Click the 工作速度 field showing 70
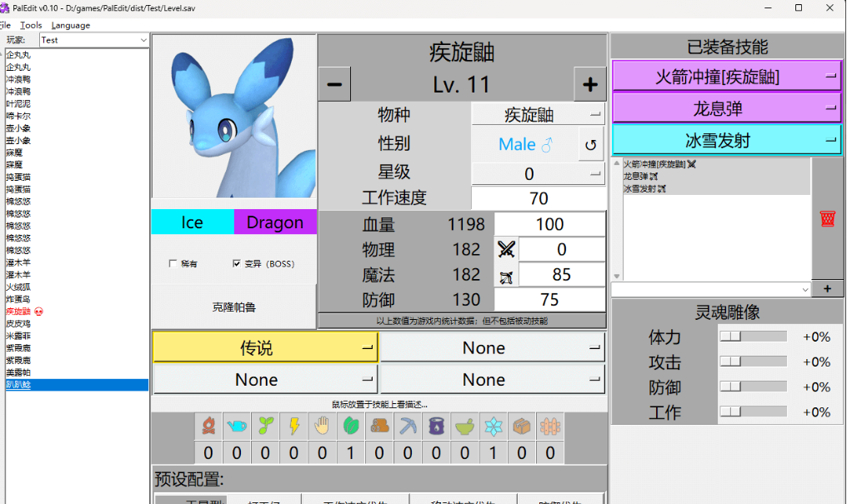 538,198
